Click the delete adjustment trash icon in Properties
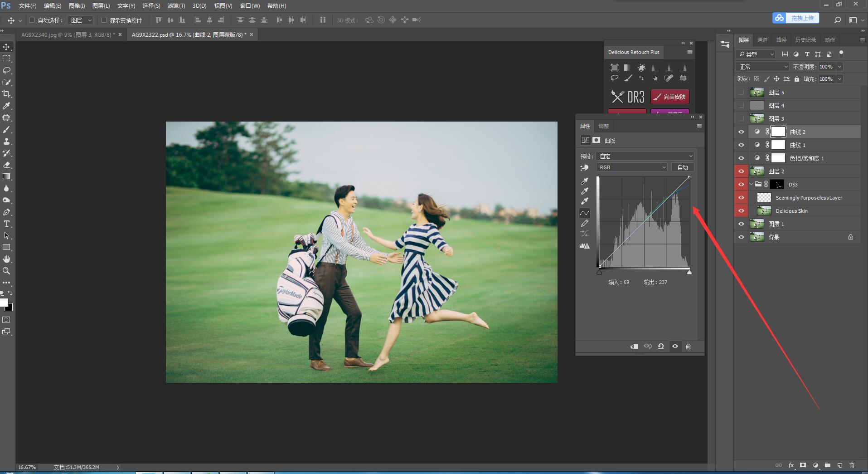The width and height of the screenshot is (868, 474). click(x=688, y=347)
